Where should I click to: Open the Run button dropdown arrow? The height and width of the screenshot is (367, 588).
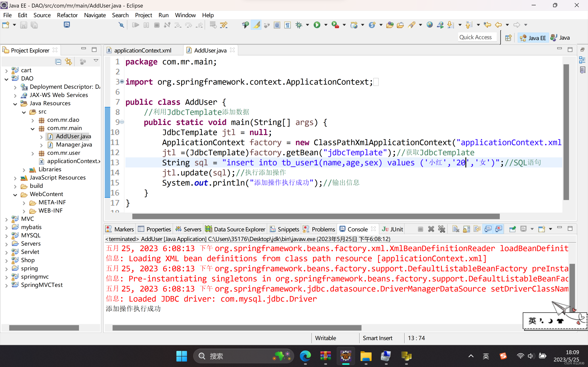(x=326, y=25)
